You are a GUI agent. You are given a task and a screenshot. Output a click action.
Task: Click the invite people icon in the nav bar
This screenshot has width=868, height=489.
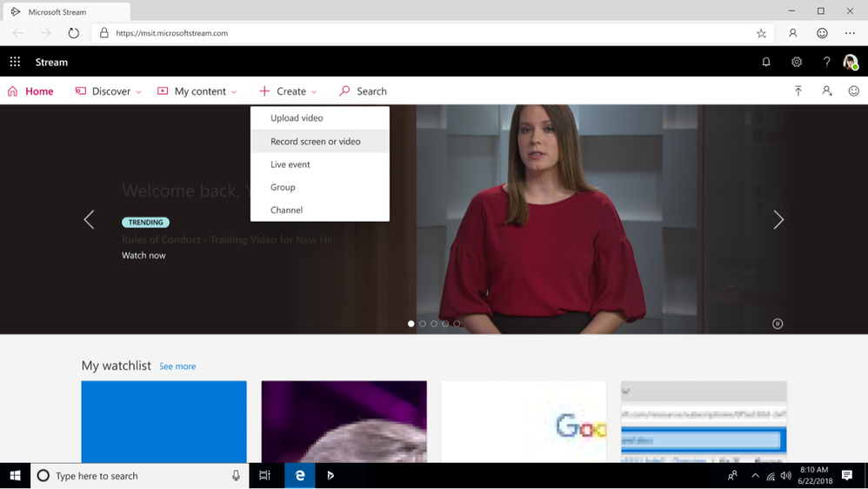point(827,90)
